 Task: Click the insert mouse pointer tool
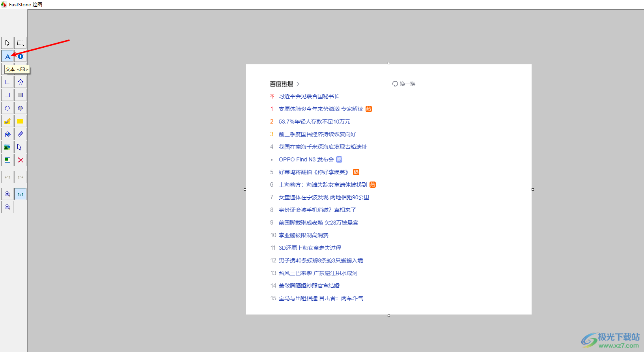click(x=21, y=147)
